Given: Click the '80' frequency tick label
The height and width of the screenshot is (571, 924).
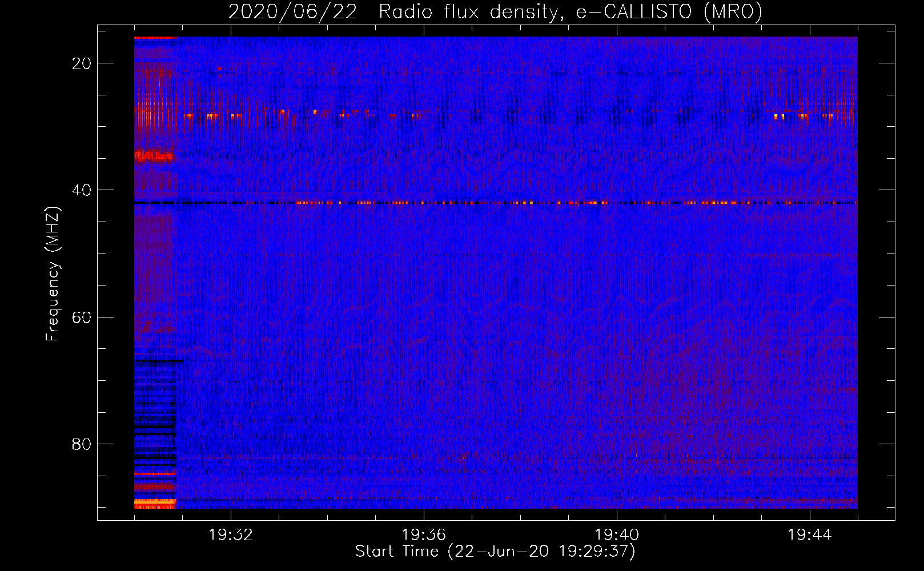Looking at the screenshot, I should (82, 444).
